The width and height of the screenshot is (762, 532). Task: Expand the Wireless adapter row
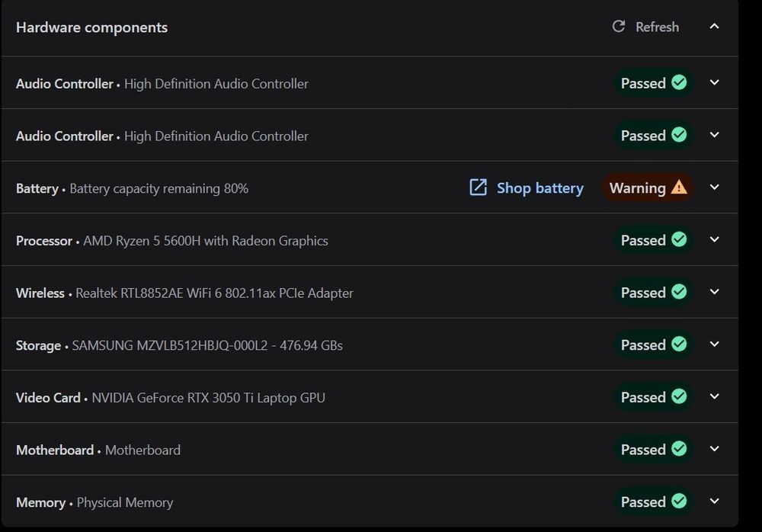pos(714,292)
